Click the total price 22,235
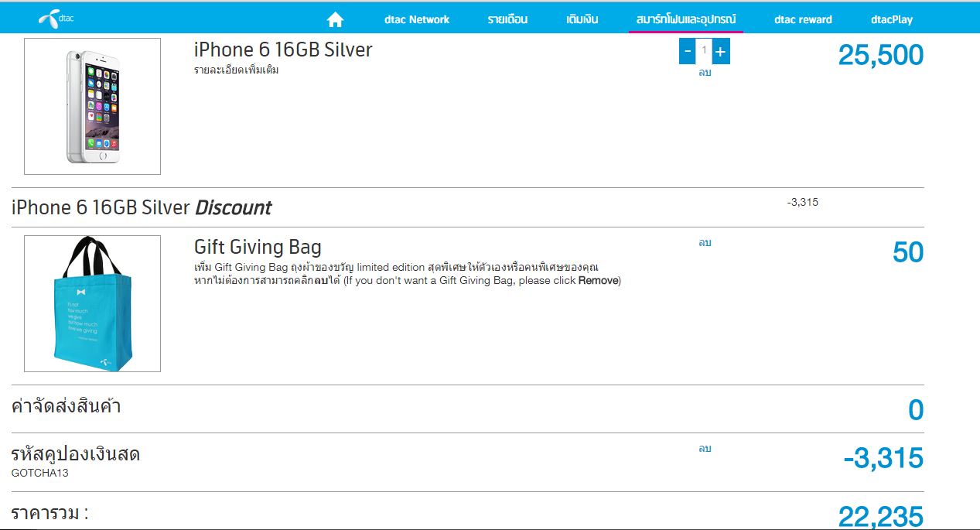Screen dimensions: 980x530 (x=881, y=517)
